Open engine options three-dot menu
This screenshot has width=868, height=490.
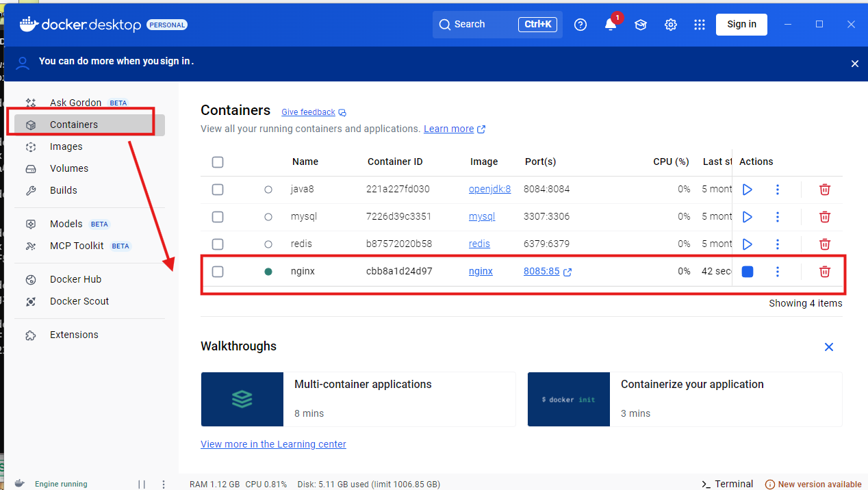coord(164,484)
